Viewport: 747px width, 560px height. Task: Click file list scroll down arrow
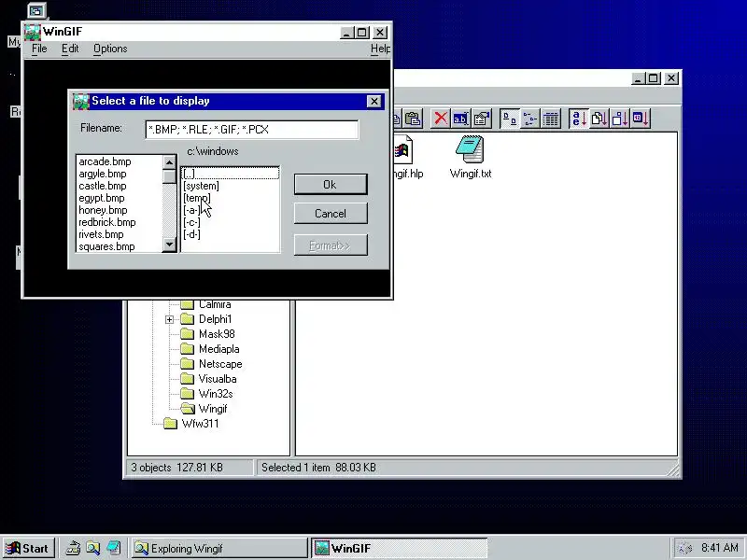coord(169,245)
